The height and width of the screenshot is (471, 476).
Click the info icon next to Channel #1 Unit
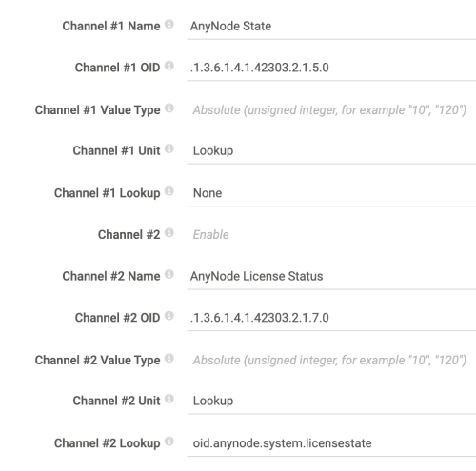click(169, 148)
